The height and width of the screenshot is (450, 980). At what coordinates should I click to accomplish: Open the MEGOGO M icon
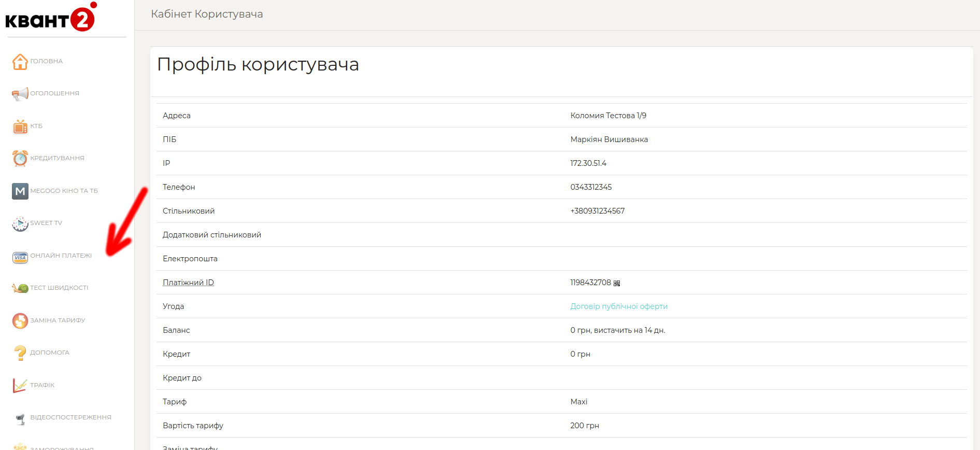tap(20, 191)
